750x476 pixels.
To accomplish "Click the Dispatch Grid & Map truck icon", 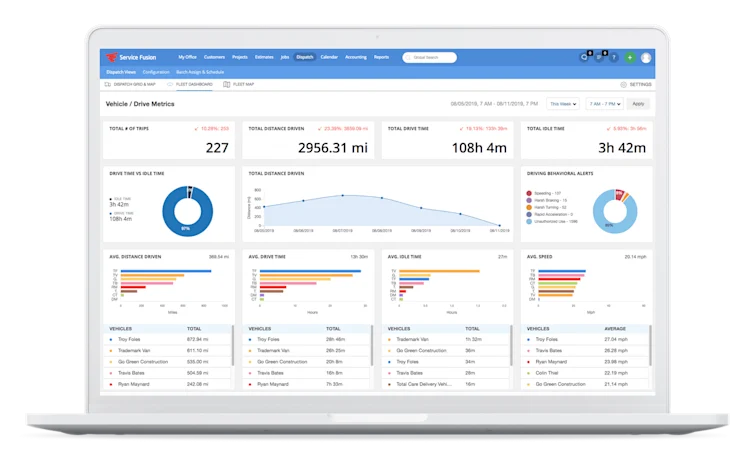I will [x=108, y=84].
